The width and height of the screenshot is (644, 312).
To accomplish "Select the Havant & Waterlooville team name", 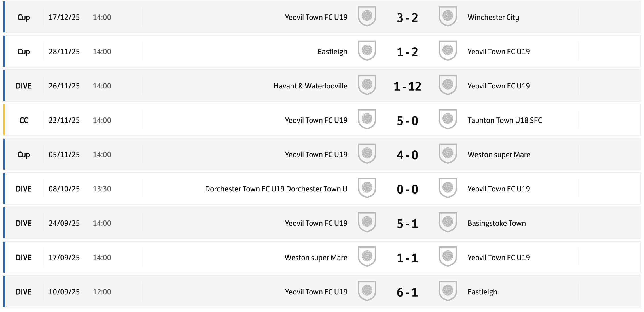I will 310,86.
